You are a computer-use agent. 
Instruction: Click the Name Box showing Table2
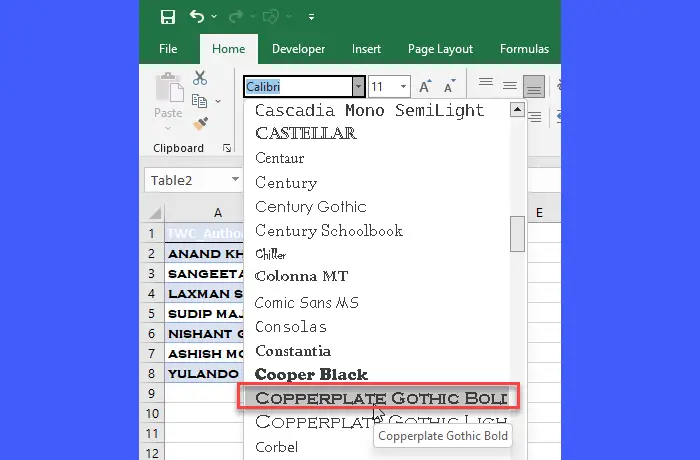pos(187,180)
